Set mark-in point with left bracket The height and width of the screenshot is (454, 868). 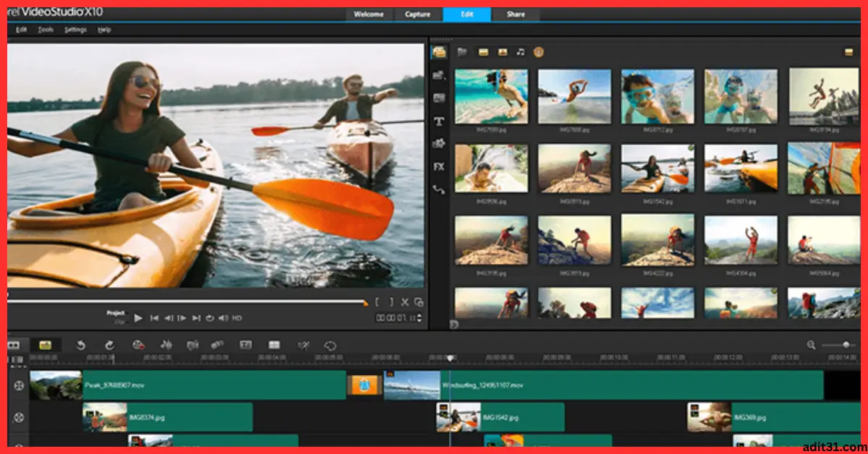click(378, 302)
